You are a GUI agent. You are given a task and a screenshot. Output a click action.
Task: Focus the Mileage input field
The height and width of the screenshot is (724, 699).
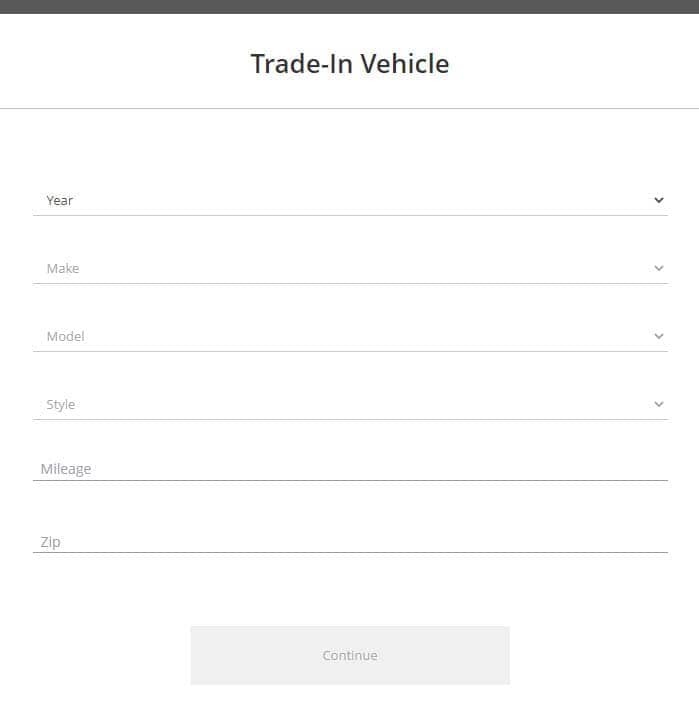[350, 468]
